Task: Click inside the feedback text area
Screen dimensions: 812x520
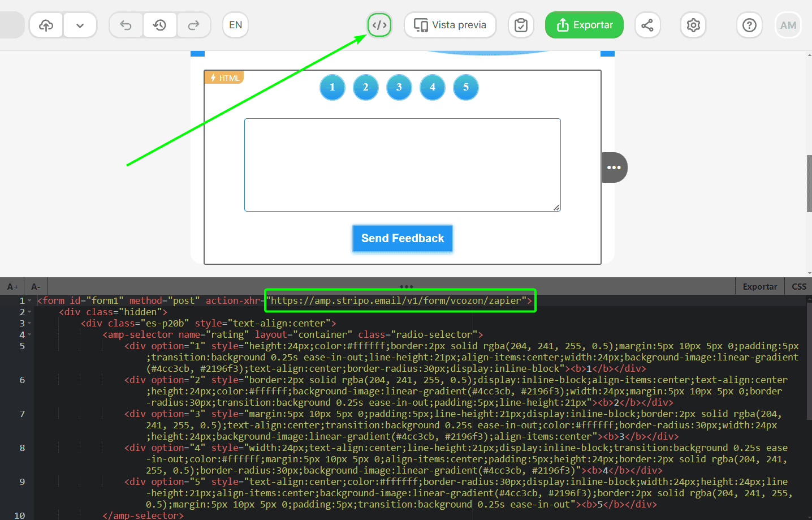Action: click(x=402, y=165)
